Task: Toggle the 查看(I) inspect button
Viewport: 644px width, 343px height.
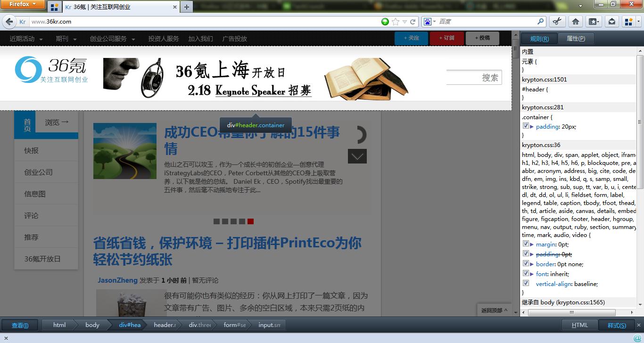Action: 20,325
